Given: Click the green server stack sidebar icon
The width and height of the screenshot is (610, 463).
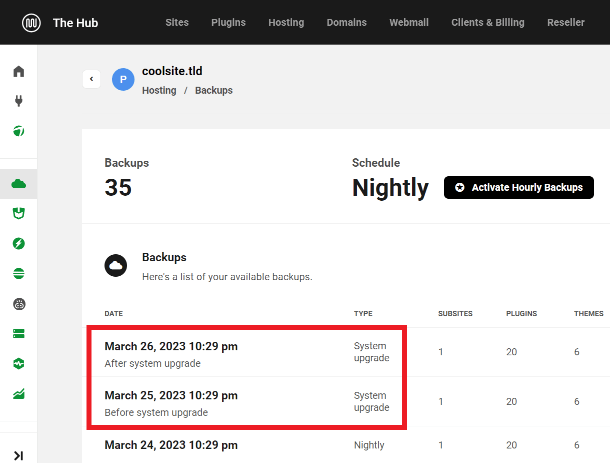Looking at the screenshot, I should point(18,332).
